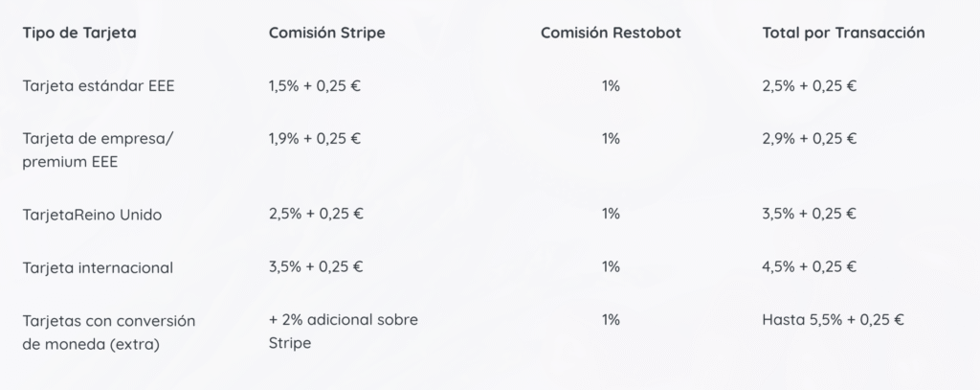
Task: Select "Tarjeta de empresa/ premium EEE" label
Action: 99,149
